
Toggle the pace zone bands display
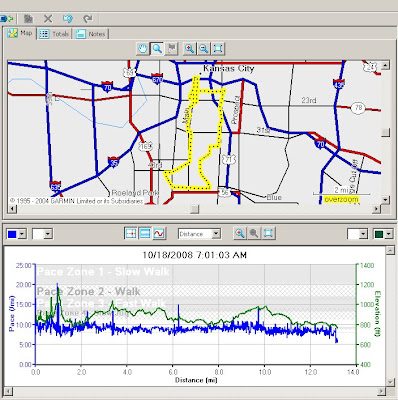[145, 234]
